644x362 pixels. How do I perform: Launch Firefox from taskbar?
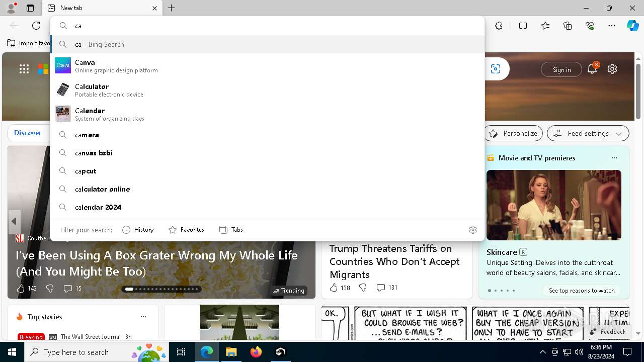(x=256, y=352)
